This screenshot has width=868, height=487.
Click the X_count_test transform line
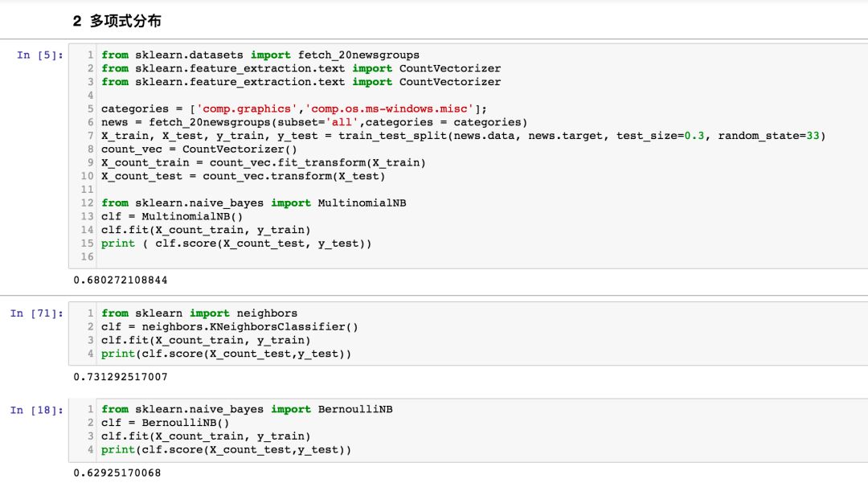[x=243, y=176]
